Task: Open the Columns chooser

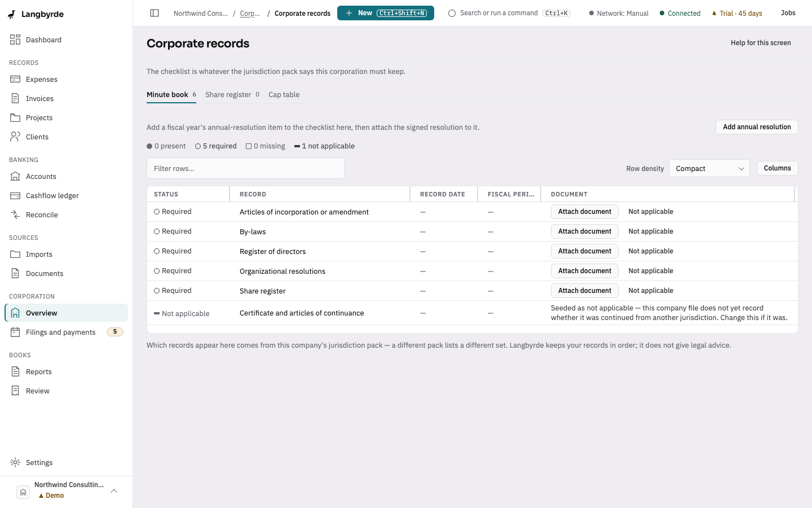Action: [x=777, y=168]
